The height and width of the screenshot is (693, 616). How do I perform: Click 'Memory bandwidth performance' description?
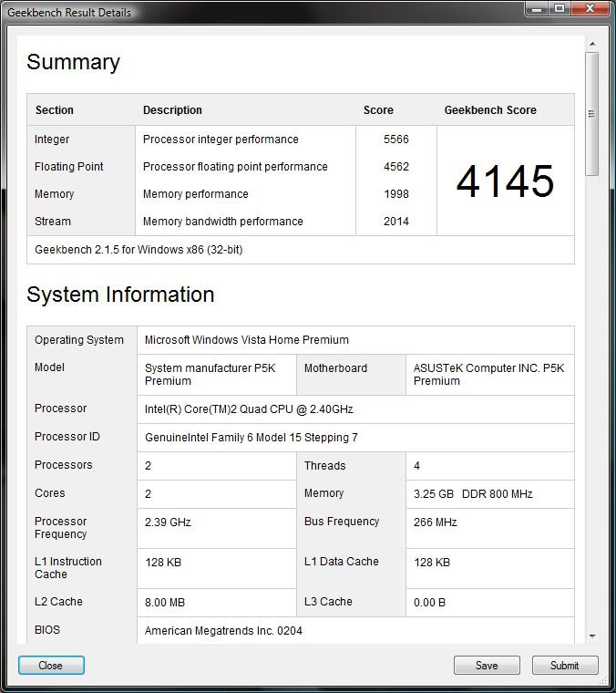(223, 222)
